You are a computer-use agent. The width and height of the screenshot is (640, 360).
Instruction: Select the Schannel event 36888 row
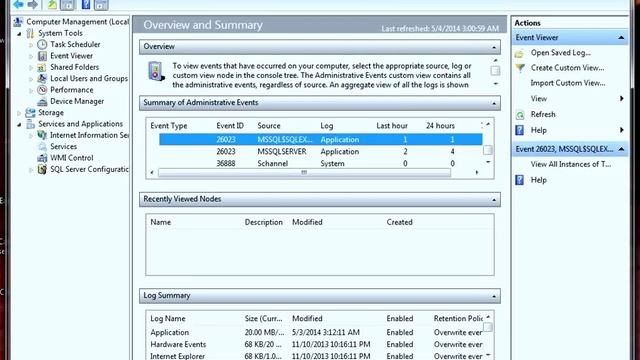(x=320, y=163)
